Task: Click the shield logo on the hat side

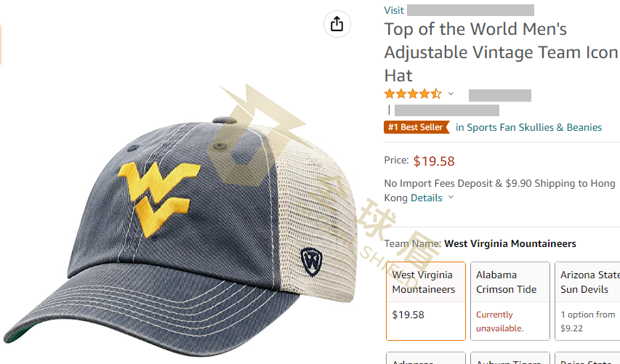Action: point(312,262)
